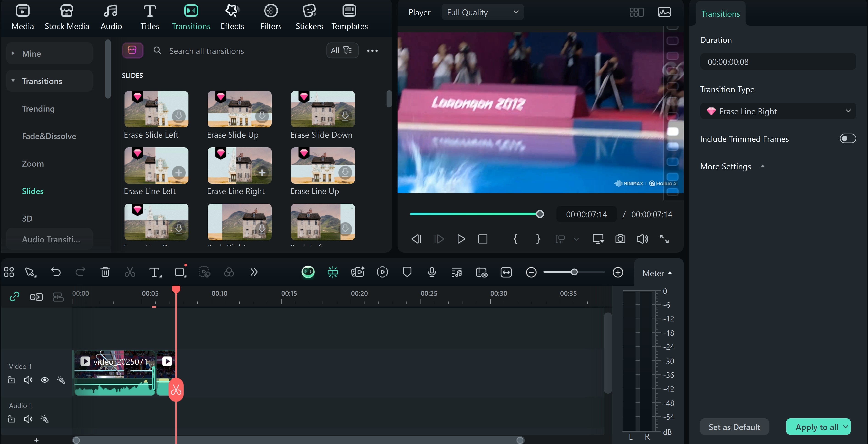Play the video preview
Viewport: 868px width, 444px height.
[x=461, y=239]
